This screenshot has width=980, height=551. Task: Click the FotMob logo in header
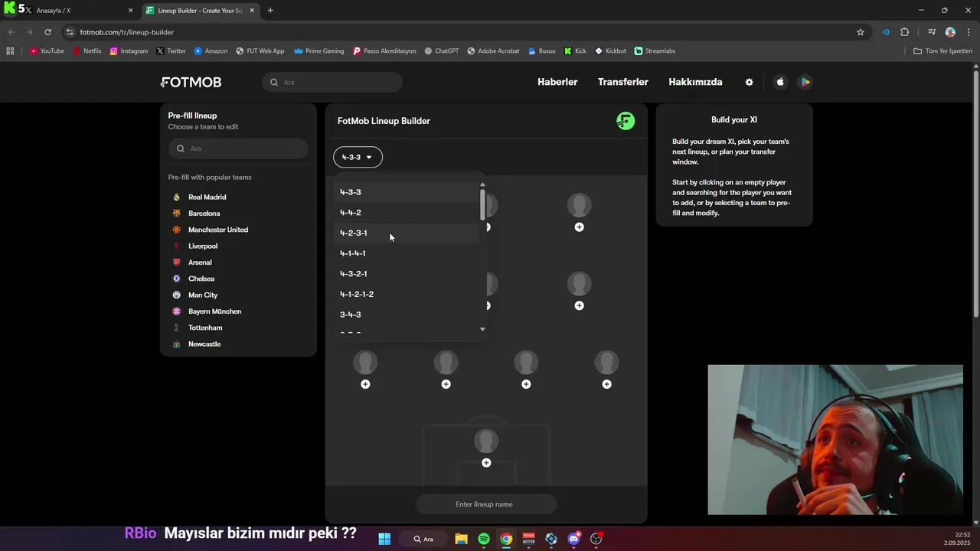(191, 82)
